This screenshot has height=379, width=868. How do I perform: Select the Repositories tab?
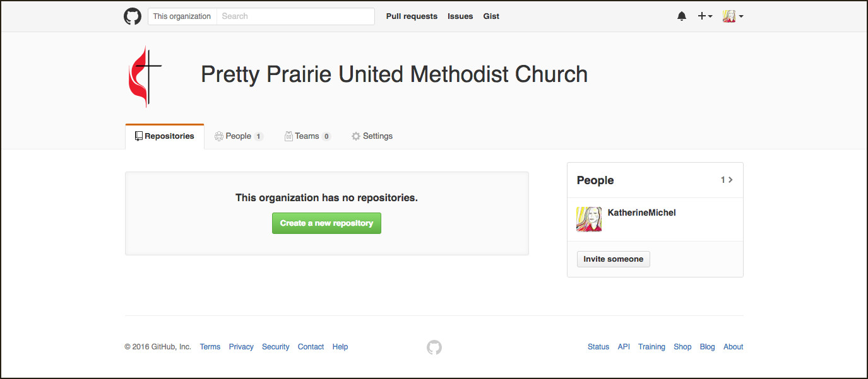(x=165, y=136)
